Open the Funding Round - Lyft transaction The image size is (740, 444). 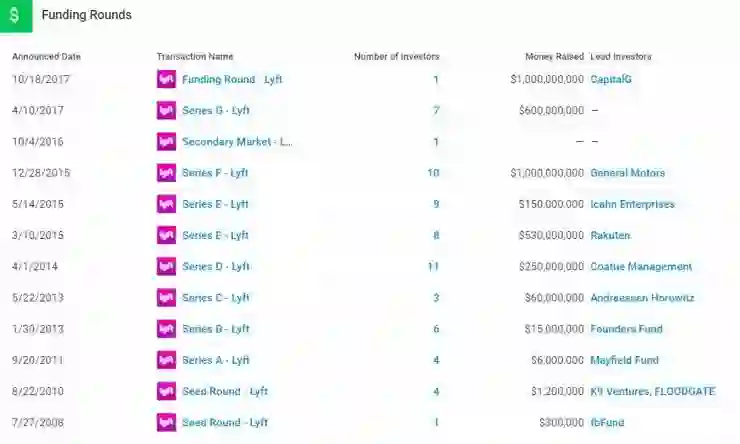[232, 79]
